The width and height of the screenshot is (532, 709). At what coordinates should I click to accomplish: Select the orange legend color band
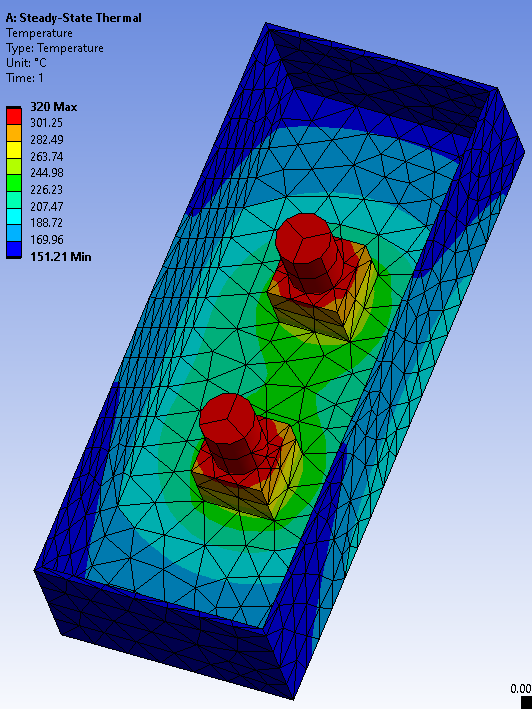pos(14,133)
